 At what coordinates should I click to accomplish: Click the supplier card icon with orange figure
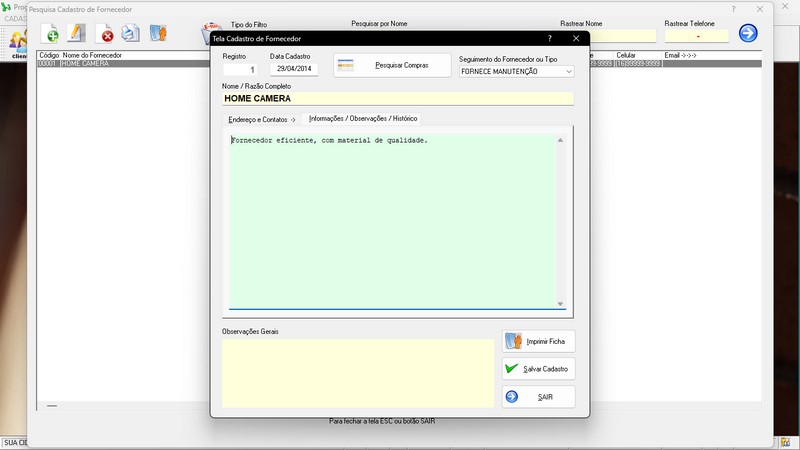click(x=158, y=34)
